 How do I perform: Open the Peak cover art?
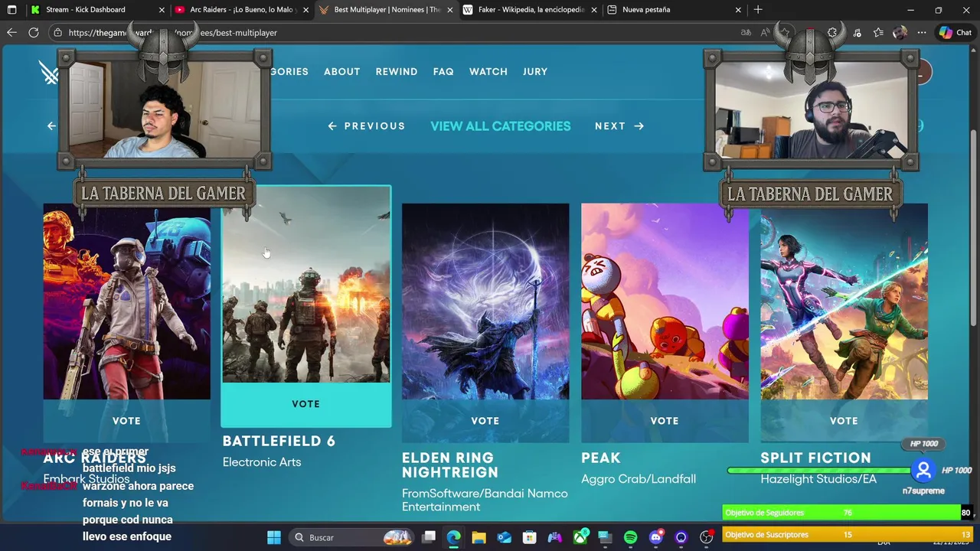point(665,302)
